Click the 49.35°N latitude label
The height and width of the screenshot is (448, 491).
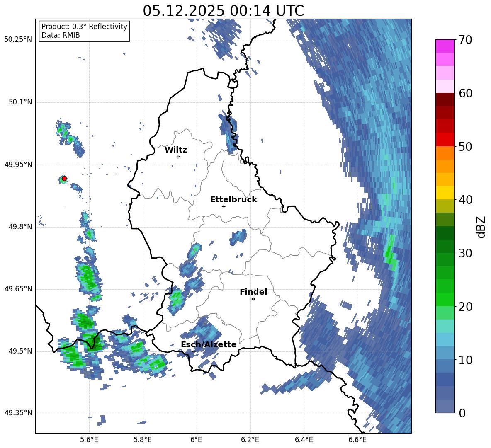18,413
